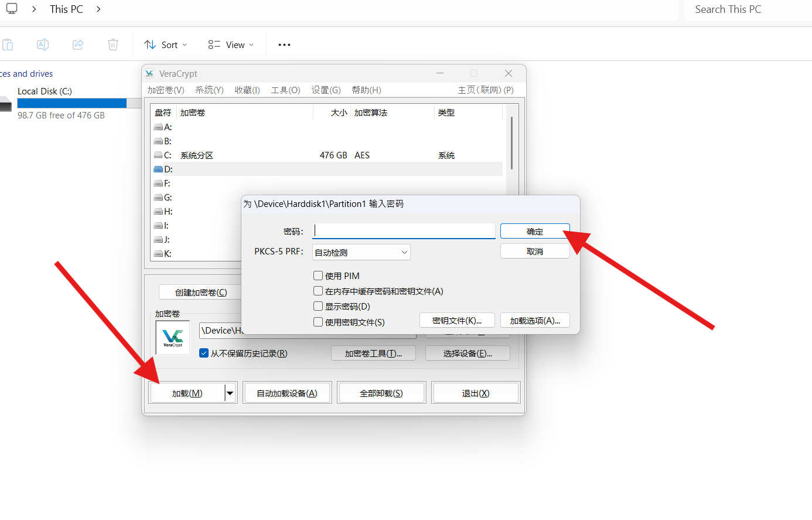This screenshot has width=812, height=520.
Task: Click the C: drive usage bar in Explorer
Action: tap(79, 103)
